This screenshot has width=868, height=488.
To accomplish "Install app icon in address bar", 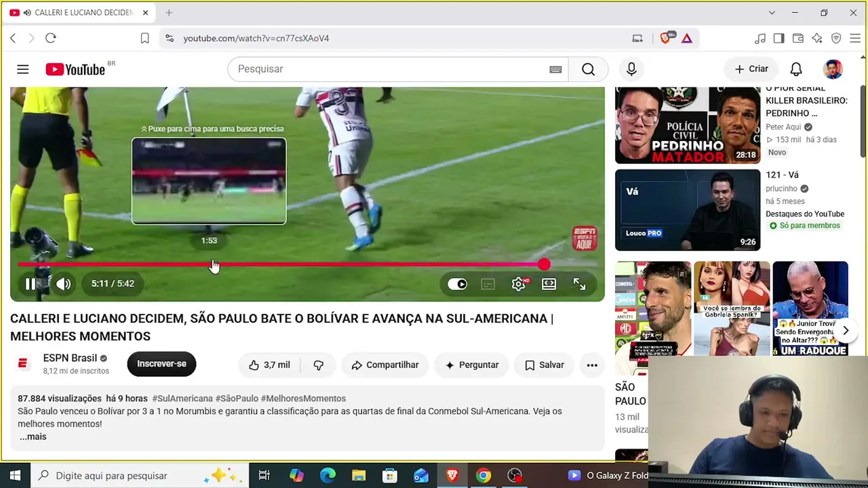I will point(637,39).
